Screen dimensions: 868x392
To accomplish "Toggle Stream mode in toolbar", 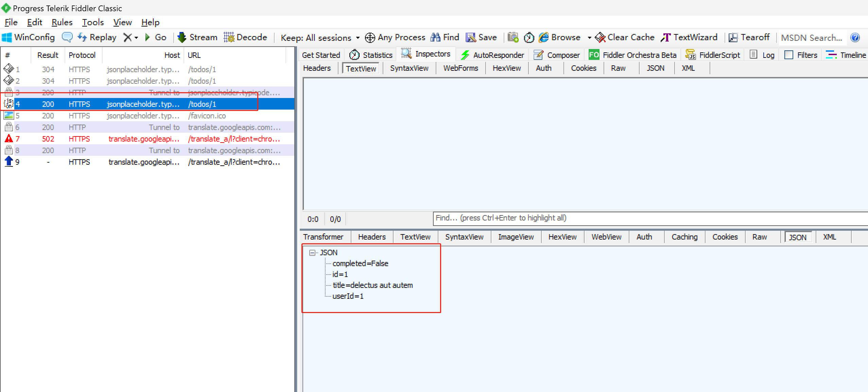I will 197,37.
